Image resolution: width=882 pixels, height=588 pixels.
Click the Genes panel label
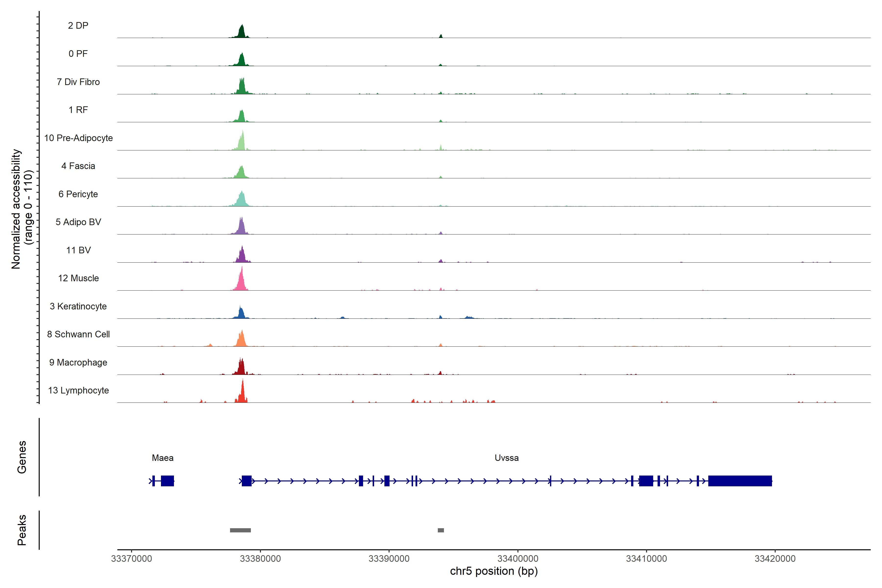[x=22, y=457]
